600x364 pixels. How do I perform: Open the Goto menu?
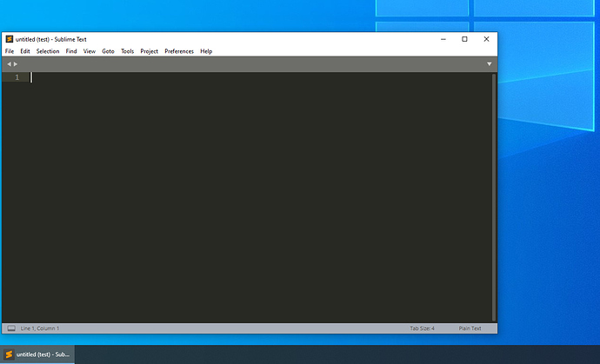tap(108, 51)
